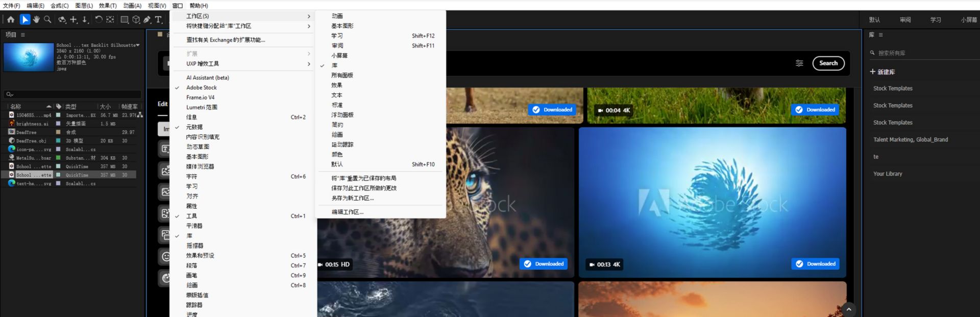
Task: Toggle the Adobe Stock panel checkmark
Action: point(177,88)
